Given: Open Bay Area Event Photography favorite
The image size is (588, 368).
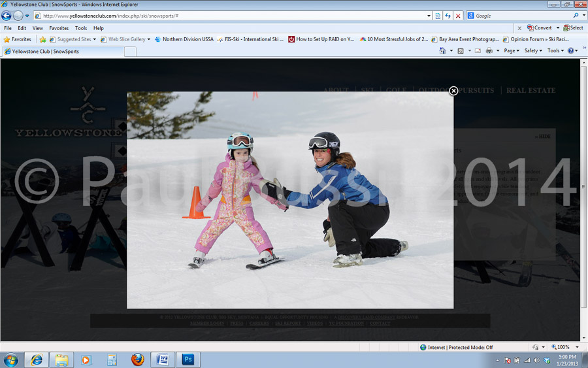Looking at the screenshot, I should [x=465, y=39].
